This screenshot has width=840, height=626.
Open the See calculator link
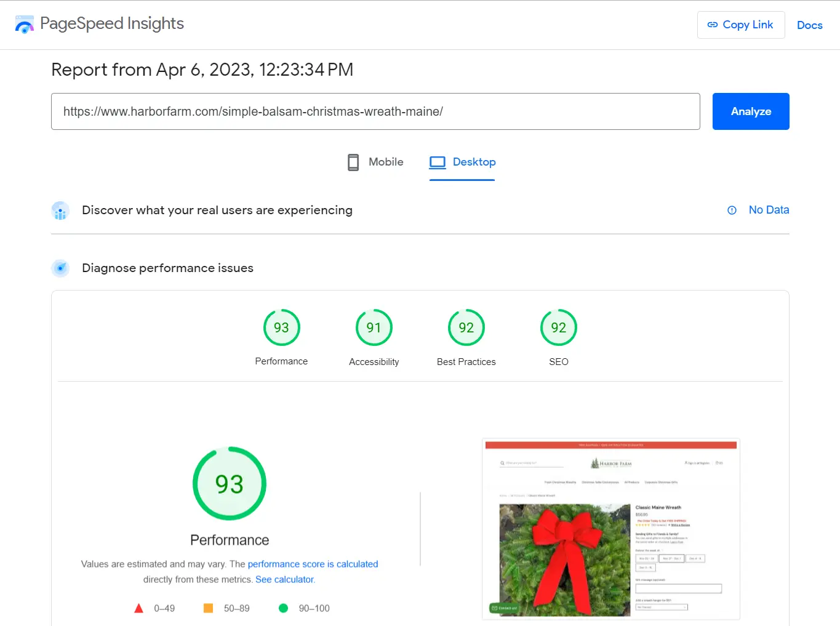pyautogui.click(x=285, y=579)
